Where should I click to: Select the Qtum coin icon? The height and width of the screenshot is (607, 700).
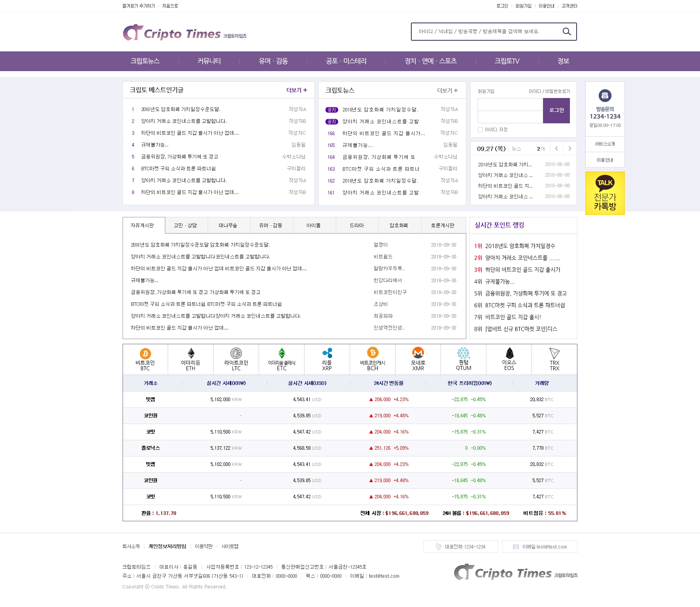coord(464,353)
